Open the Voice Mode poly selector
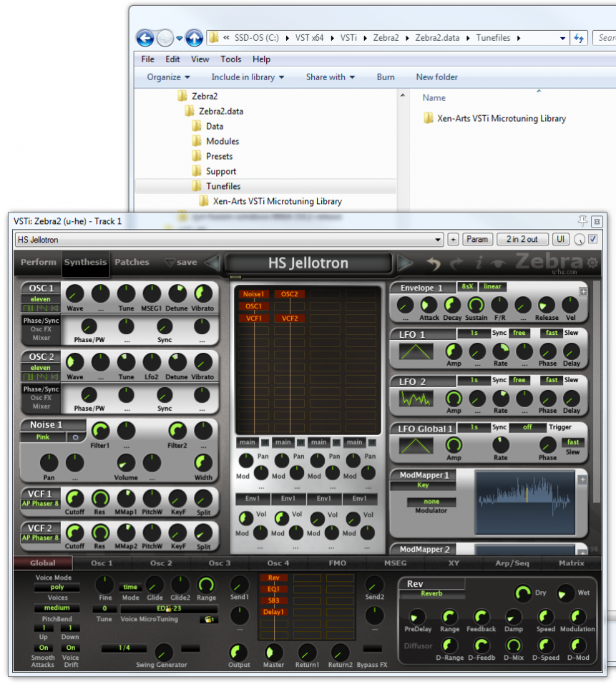 pyautogui.click(x=57, y=588)
